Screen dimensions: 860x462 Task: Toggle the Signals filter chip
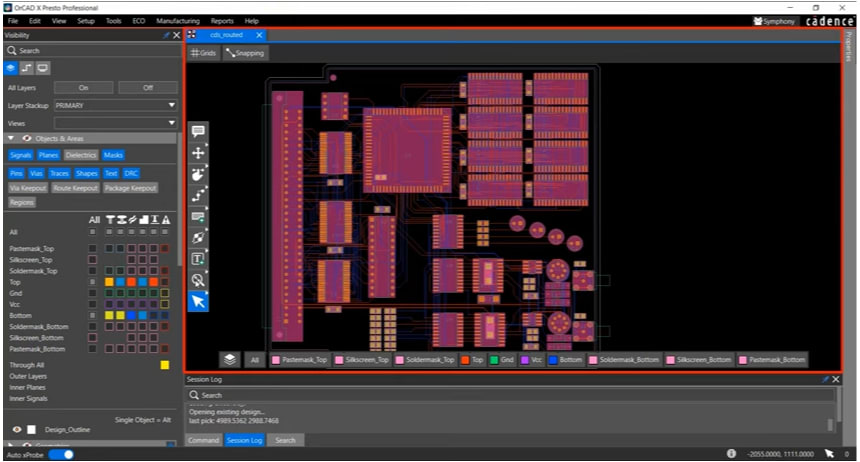pos(21,155)
